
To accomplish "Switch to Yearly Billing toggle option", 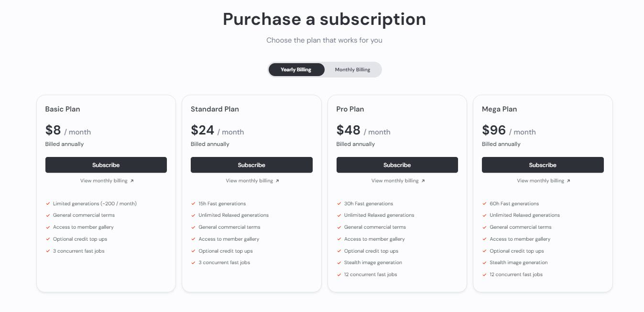I will 296,70.
